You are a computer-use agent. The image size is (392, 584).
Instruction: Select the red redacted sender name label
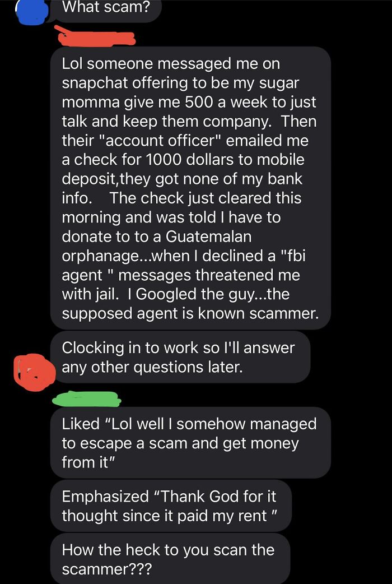coord(94,36)
